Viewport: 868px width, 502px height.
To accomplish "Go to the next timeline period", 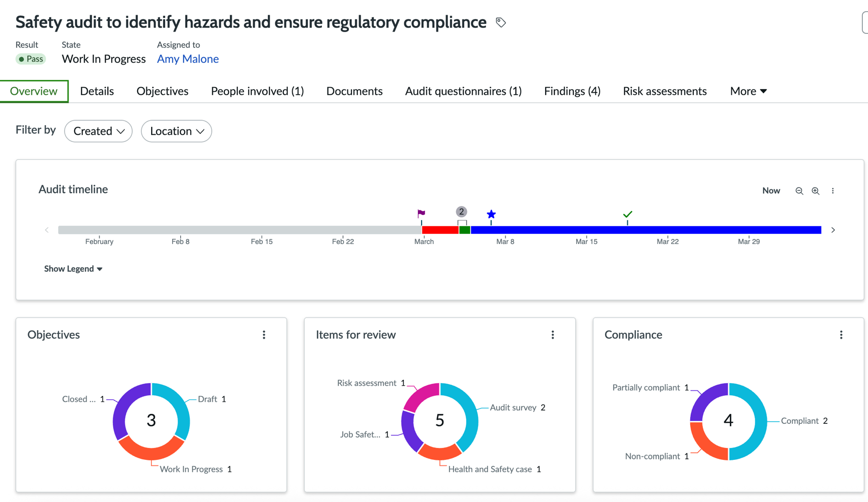I will 833,230.
